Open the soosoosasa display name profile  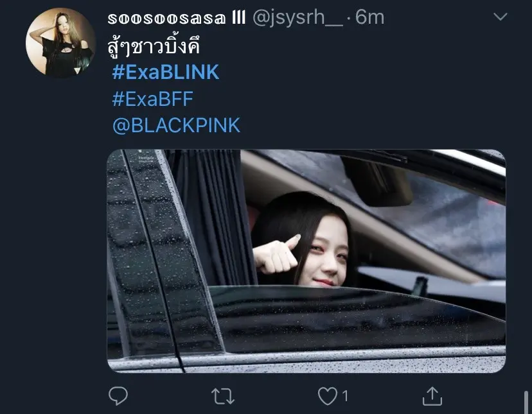pos(177,18)
